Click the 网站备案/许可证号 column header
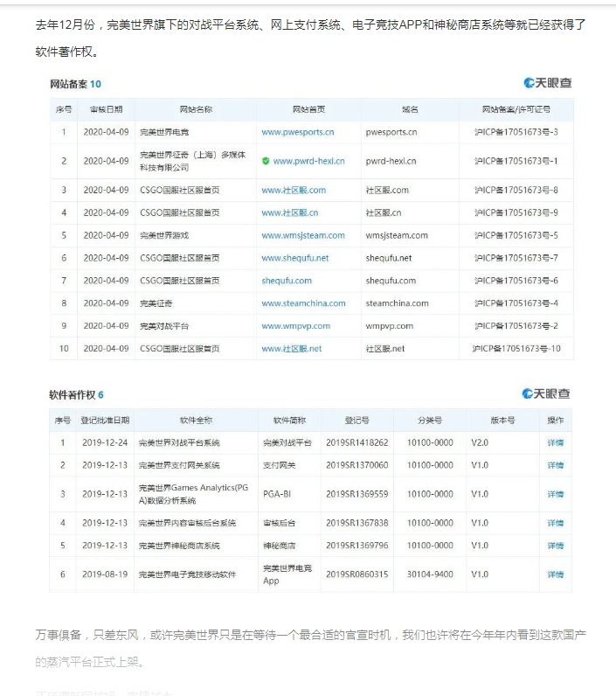Screen dimensions: 616x696 [516, 109]
